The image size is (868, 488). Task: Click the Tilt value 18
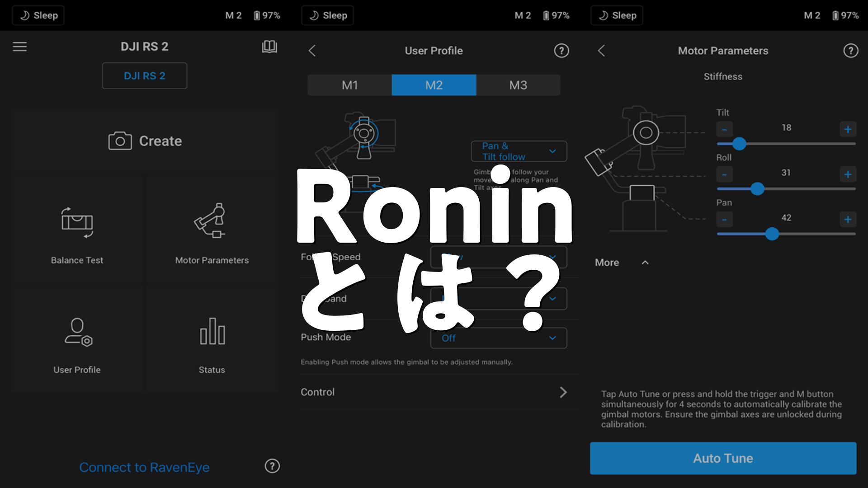[786, 128]
